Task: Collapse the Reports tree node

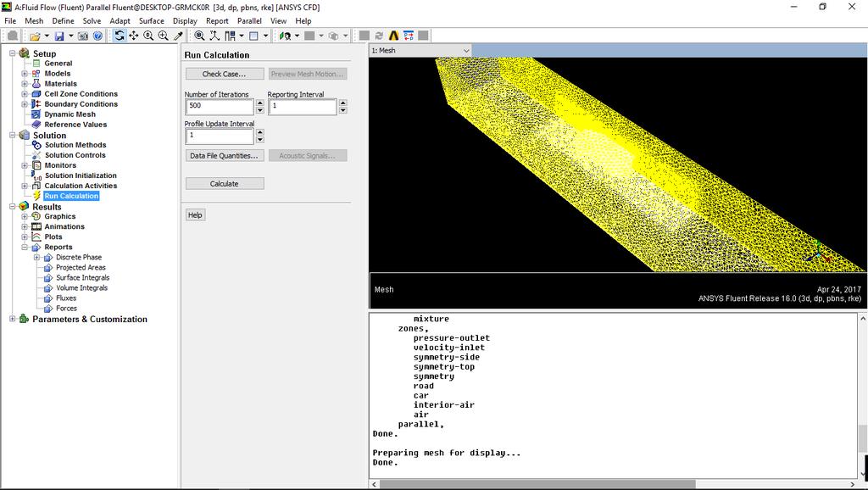Action: pos(25,247)
